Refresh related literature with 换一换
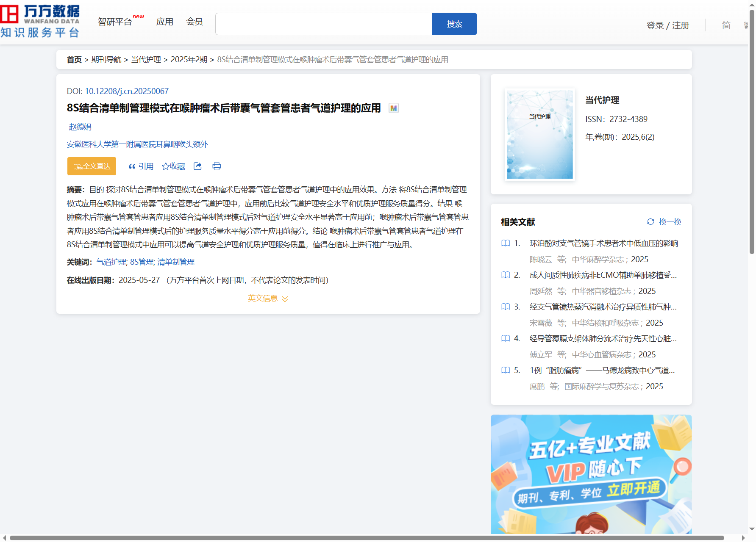The height and width of the screenshot is (542, 756). pos(664,221)
